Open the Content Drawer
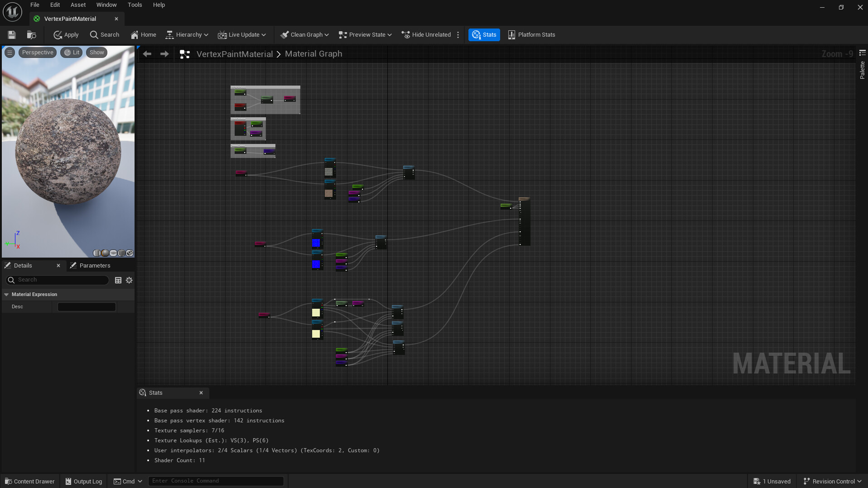The width and height of the screenshot is (868, 488). (x=30, y=481)
